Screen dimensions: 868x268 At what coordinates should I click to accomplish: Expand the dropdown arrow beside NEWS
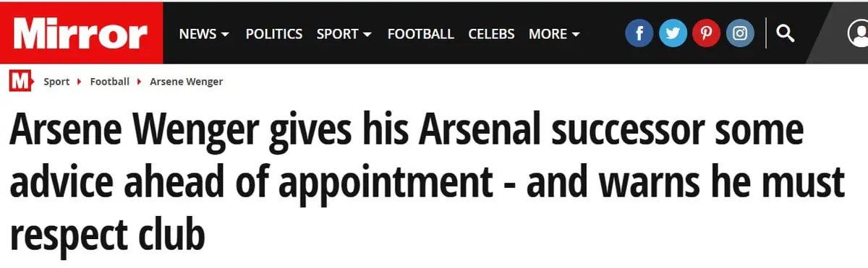click(225, 35)
